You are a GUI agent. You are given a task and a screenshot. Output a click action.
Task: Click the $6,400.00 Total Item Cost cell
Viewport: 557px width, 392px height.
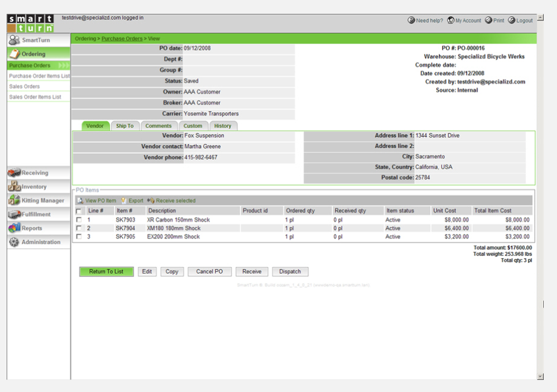517,228
